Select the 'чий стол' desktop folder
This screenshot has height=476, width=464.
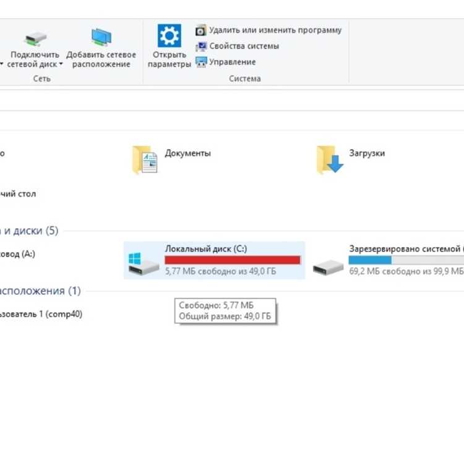pos(18,193)
